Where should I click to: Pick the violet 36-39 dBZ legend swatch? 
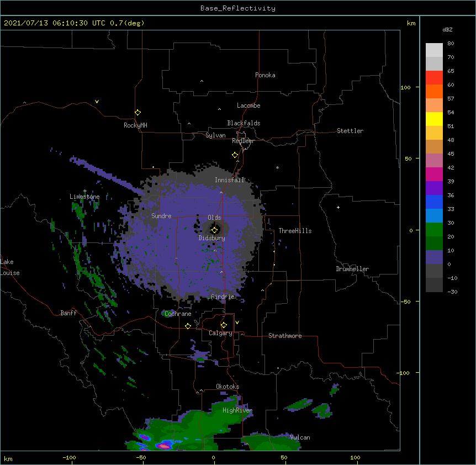pos(434,188)
